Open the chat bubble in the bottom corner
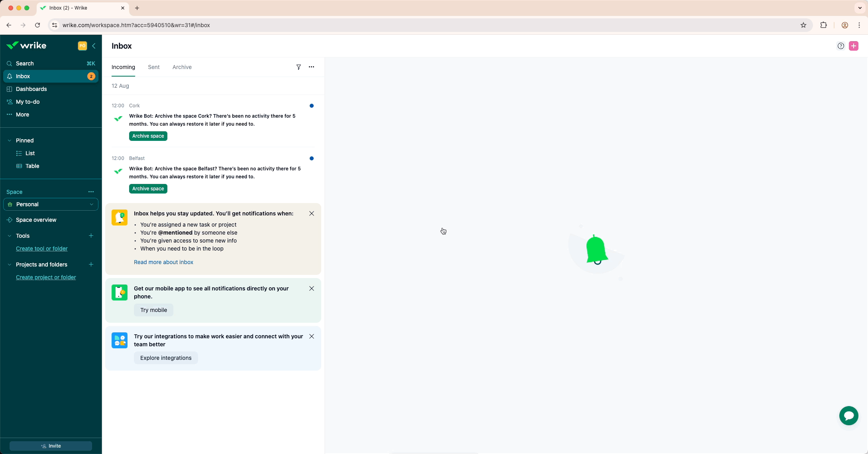The height and width of the screenshot is (454, 868). tap(848, 416)
